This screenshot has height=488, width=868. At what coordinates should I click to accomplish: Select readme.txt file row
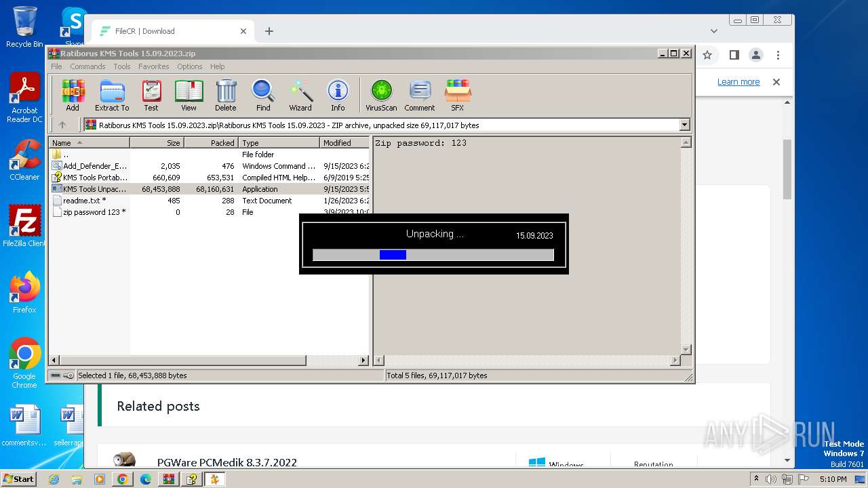click(209, 201)
